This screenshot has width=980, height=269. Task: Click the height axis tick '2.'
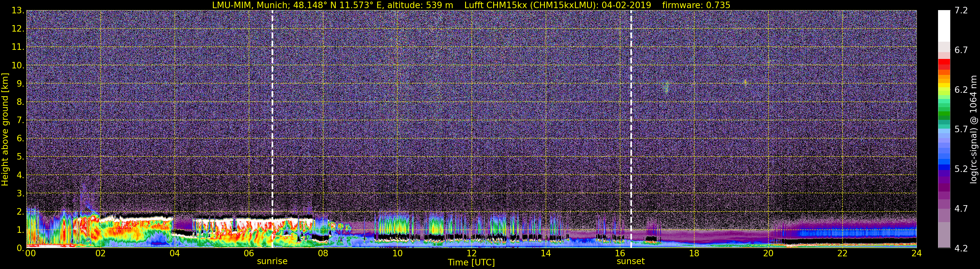tap(20, 211)
